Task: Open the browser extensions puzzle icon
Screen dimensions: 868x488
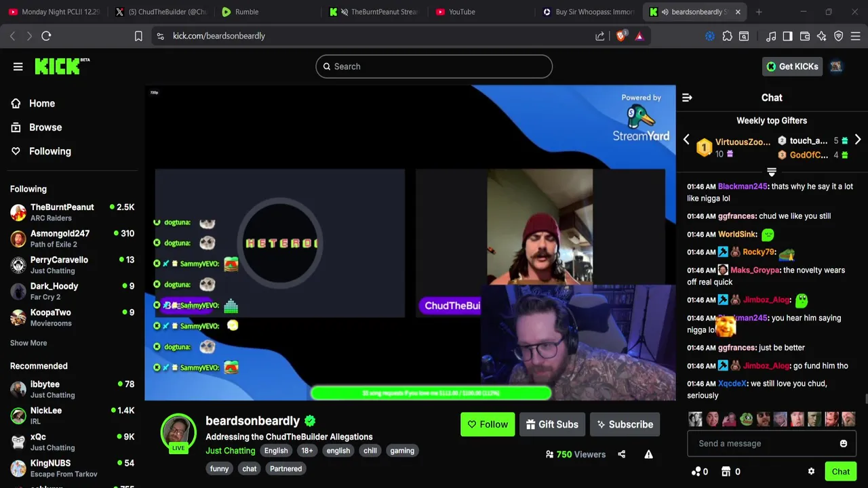Action: [728, 36]
